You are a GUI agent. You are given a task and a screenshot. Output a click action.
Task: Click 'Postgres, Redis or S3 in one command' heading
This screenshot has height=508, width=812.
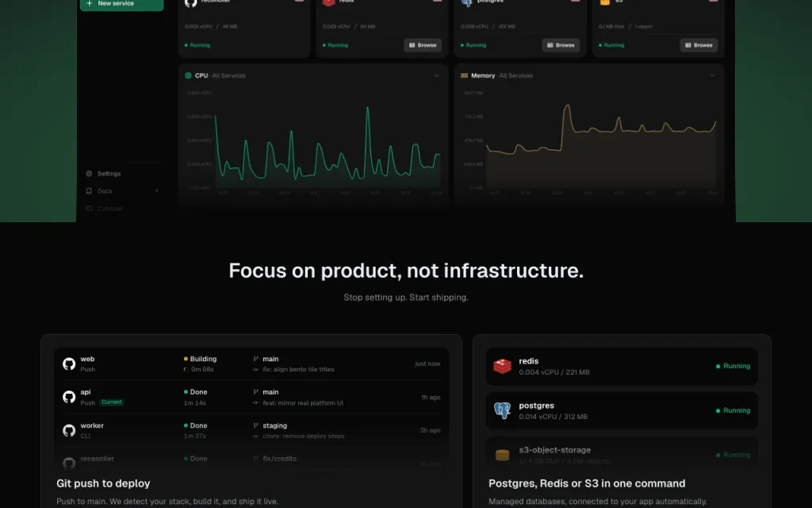click(x=587, y=483)
